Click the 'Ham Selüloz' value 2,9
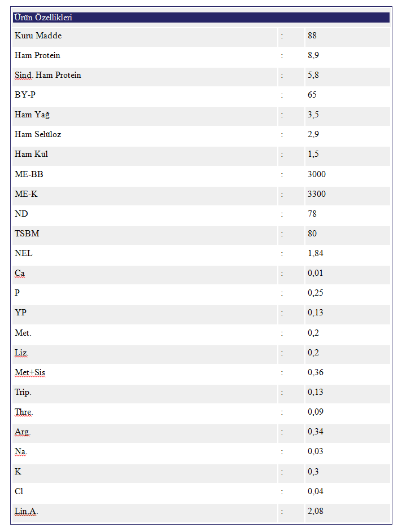This screenshot has width=402, height=532. 313,135
